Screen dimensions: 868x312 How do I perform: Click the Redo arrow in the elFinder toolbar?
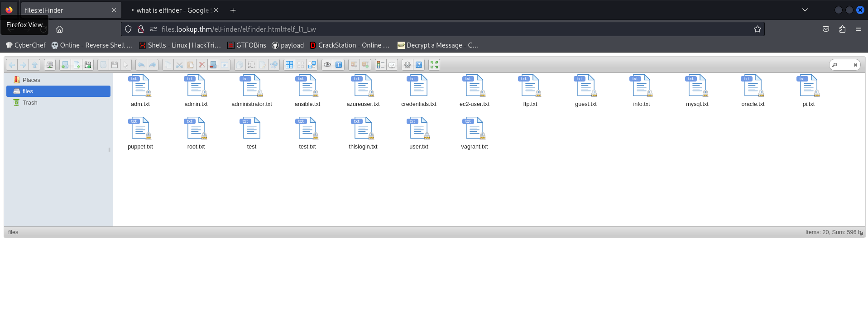(x=153, y=65)
